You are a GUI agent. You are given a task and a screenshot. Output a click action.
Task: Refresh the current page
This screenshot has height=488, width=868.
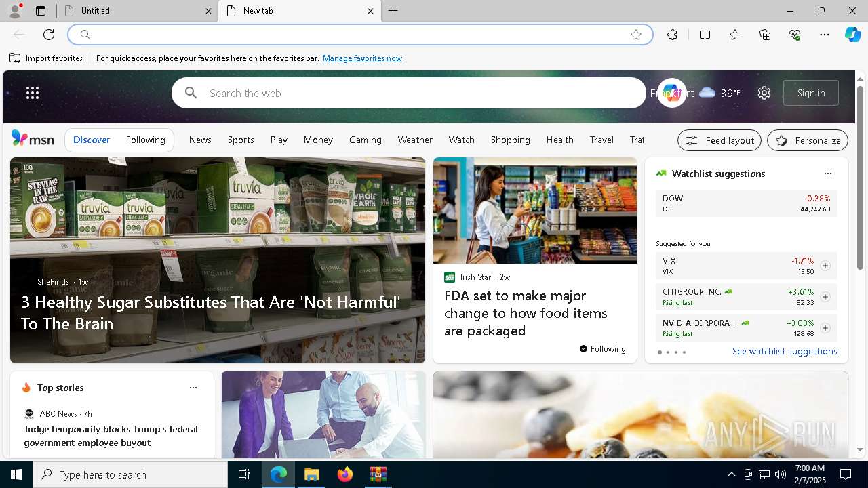click(x=49, y=35)
